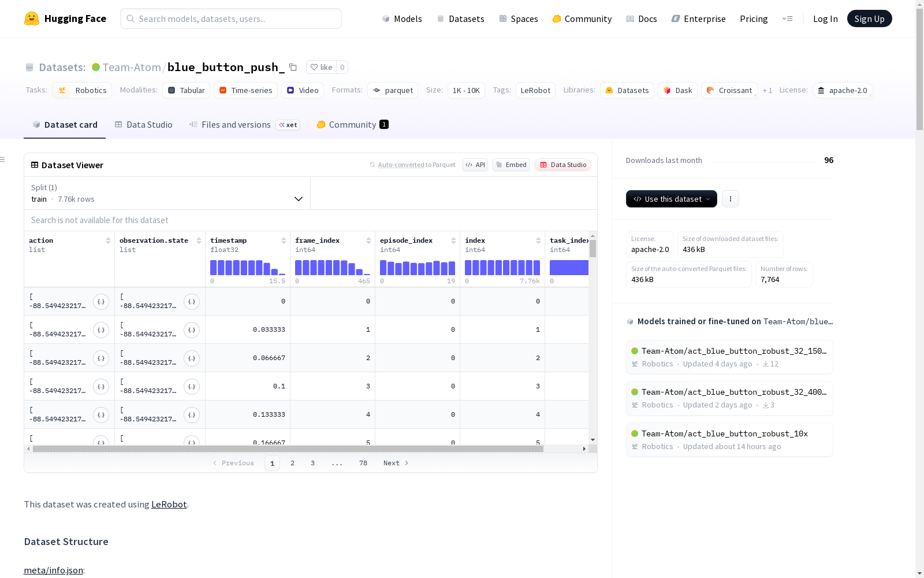Click the Next page button
The height and width of the screenshot is (578, 924).
click(x=396, y=463)
